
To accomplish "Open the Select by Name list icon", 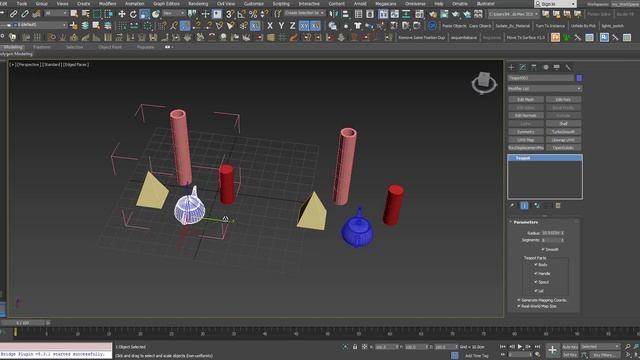I will pos(85,14).
